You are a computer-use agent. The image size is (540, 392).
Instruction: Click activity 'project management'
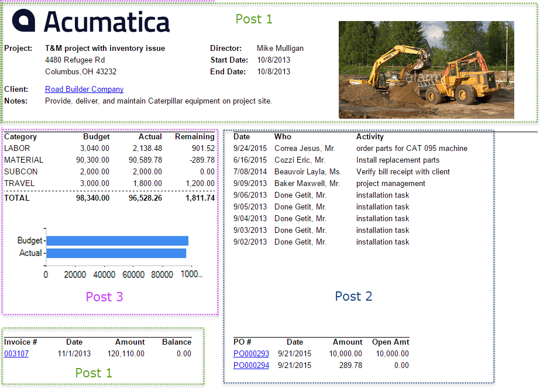[x=391, y=183]
